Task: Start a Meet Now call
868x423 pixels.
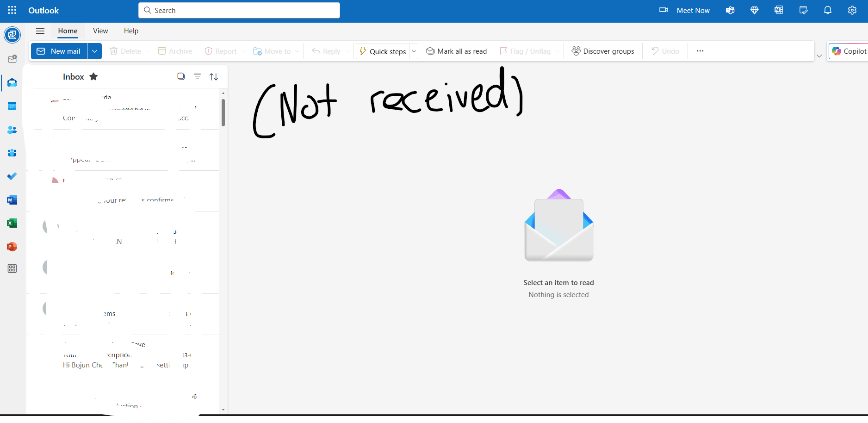Action: click(684, 10)
